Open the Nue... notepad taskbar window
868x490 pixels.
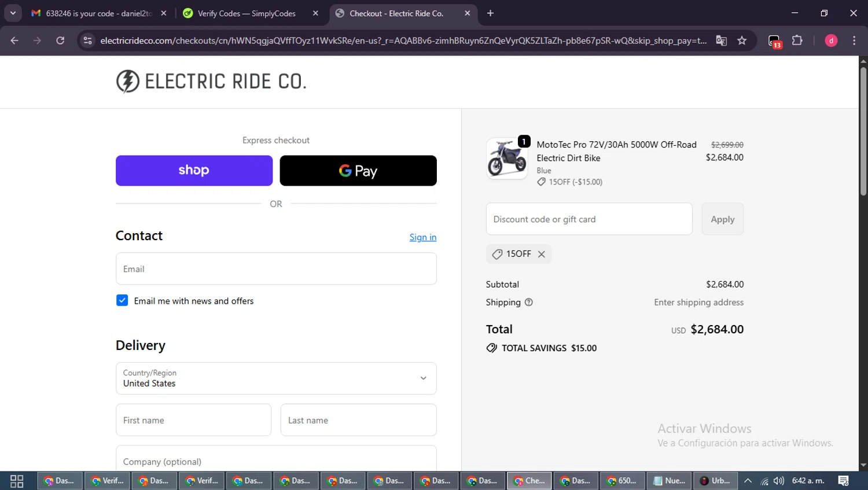[668, 481]
